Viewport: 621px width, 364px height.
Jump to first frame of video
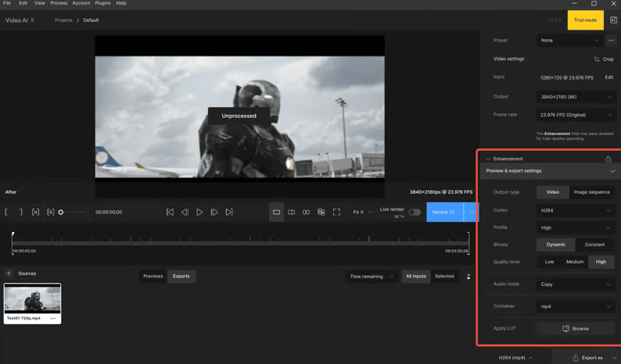tap(170, 212)
